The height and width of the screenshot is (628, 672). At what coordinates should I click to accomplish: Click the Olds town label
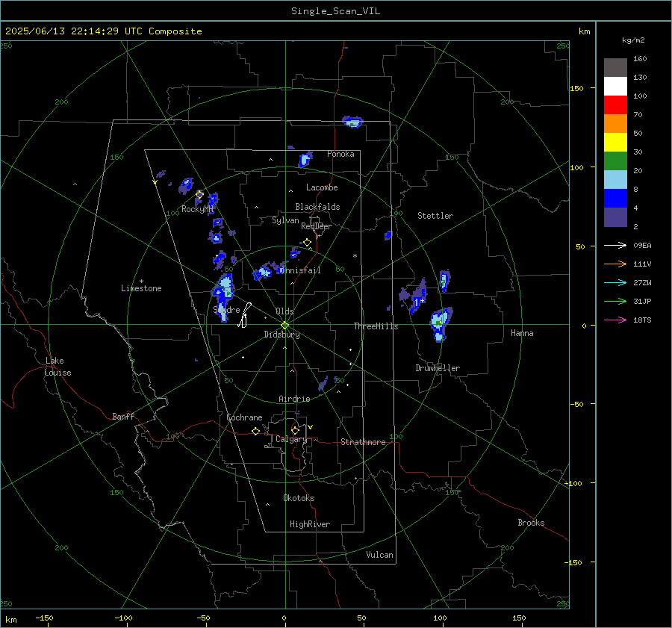[284, 311]
